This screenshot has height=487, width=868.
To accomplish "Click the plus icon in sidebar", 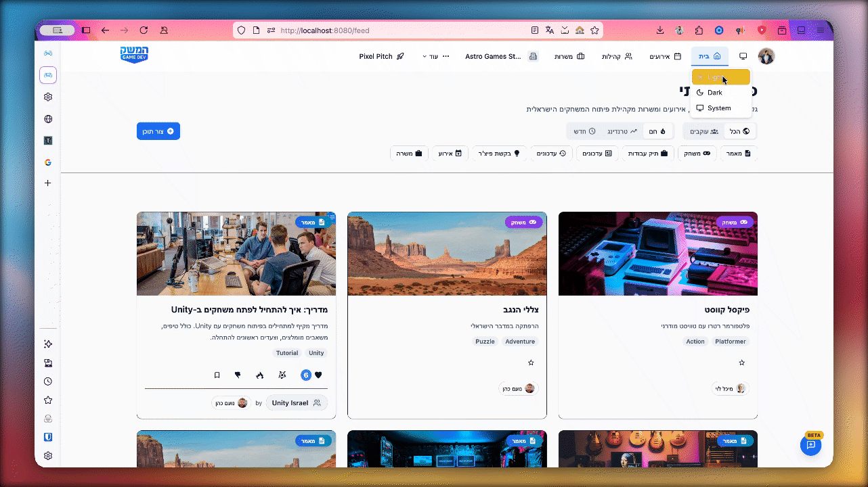I will click(x=48, y=183).
